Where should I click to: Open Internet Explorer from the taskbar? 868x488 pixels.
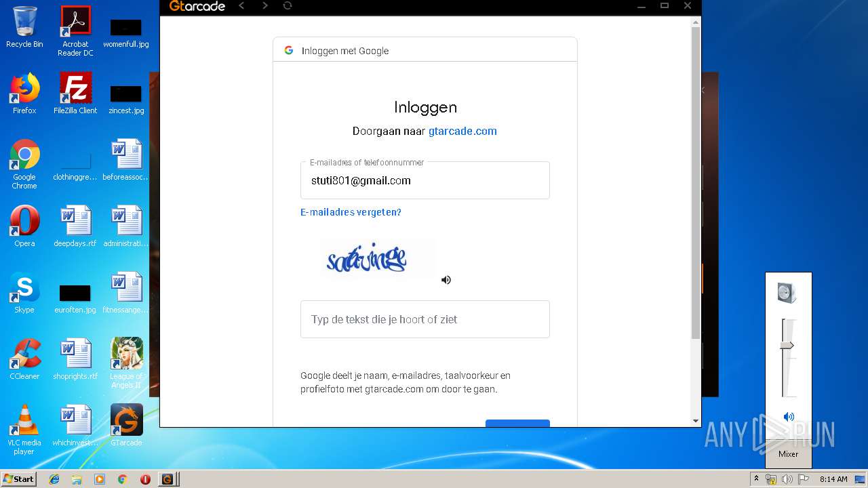[54, 479]
